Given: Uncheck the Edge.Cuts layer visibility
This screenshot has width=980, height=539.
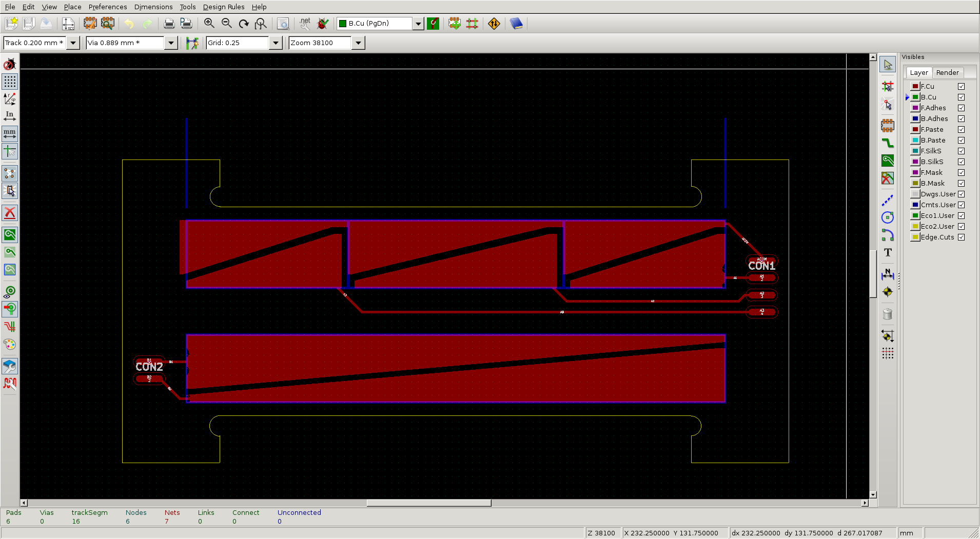Looking at the screenshot, I should pyautogui.click(x=961, y=237).
